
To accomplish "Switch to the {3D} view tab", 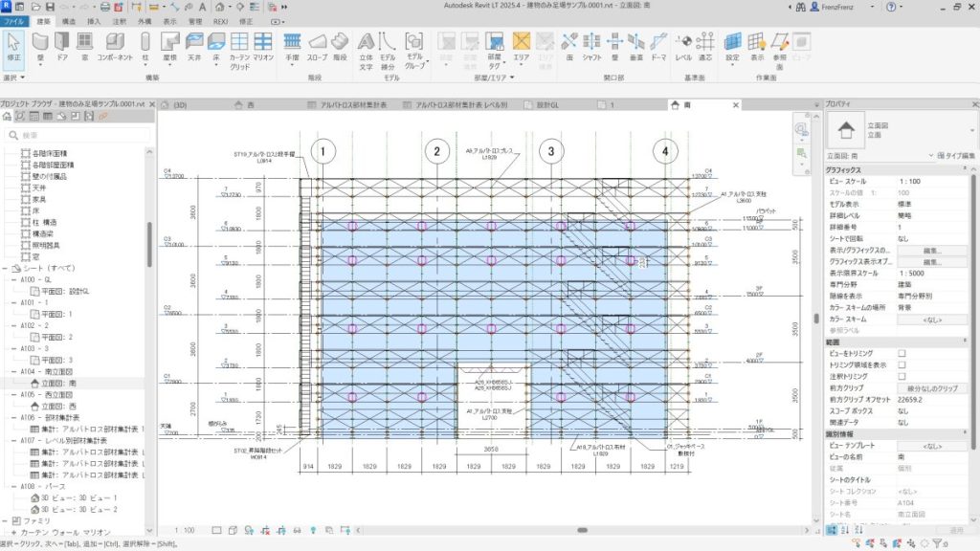I will pyautogui.click(x=183, y=104).
